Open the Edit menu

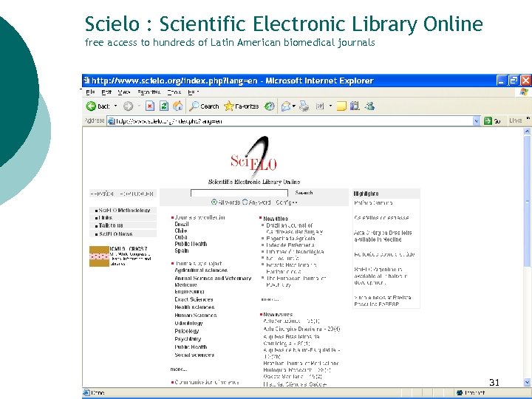[106, 92]
